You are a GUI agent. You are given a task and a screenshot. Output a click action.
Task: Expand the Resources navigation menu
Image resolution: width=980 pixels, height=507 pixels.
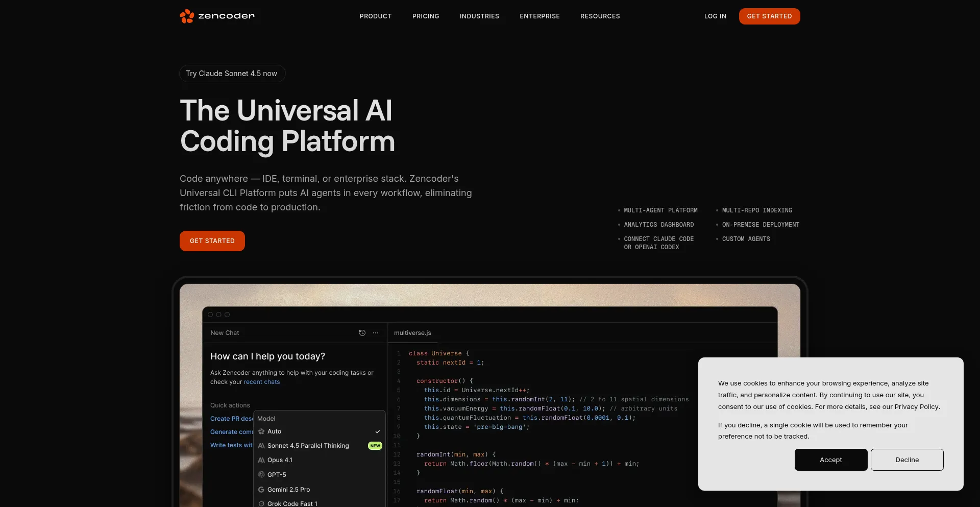point(600,16)
